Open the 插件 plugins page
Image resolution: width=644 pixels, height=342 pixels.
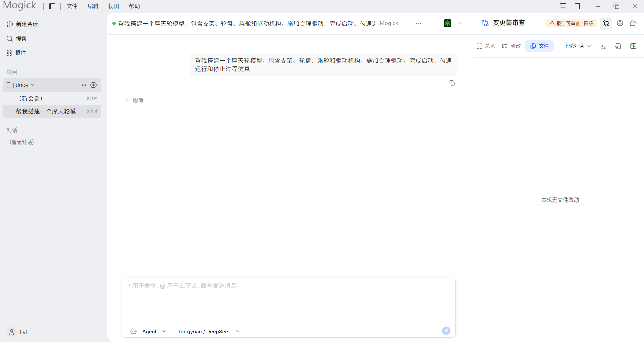[x=16, y=53]
